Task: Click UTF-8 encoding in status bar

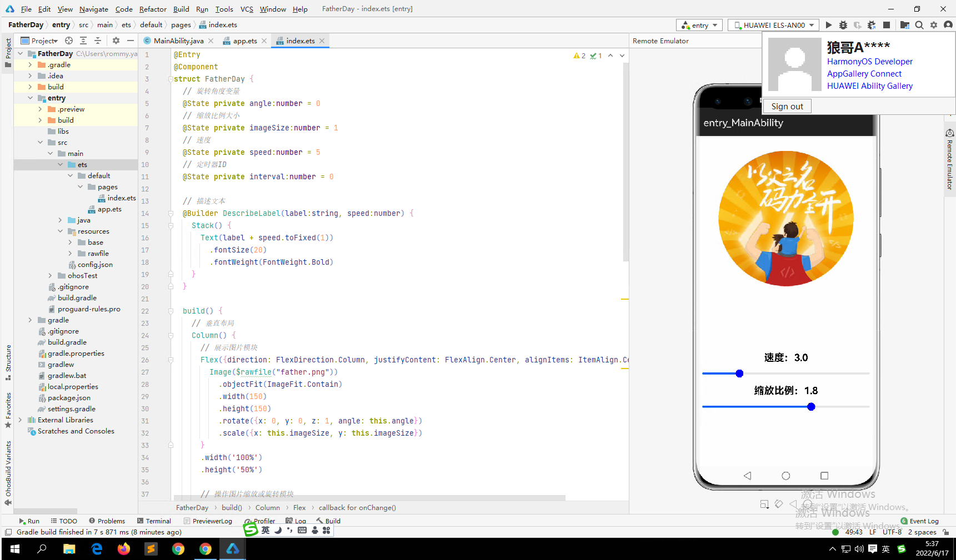Action: coord(892,532)
